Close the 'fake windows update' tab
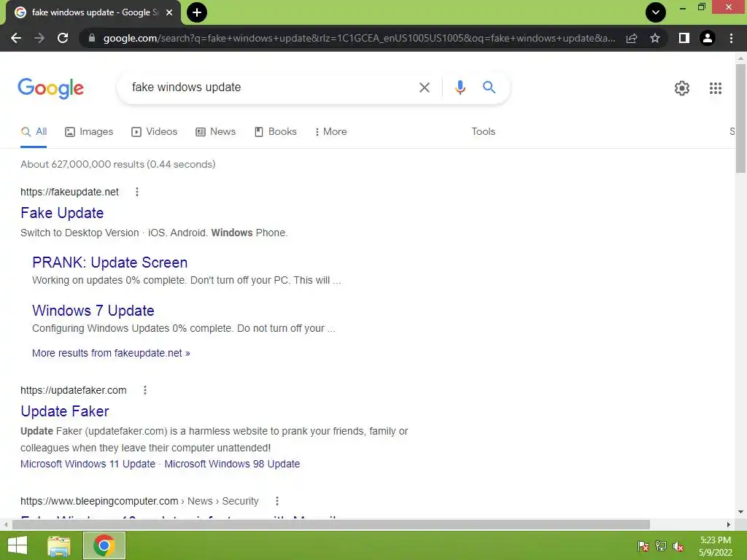This screenshot has height=560, width=747. [169, 12]
